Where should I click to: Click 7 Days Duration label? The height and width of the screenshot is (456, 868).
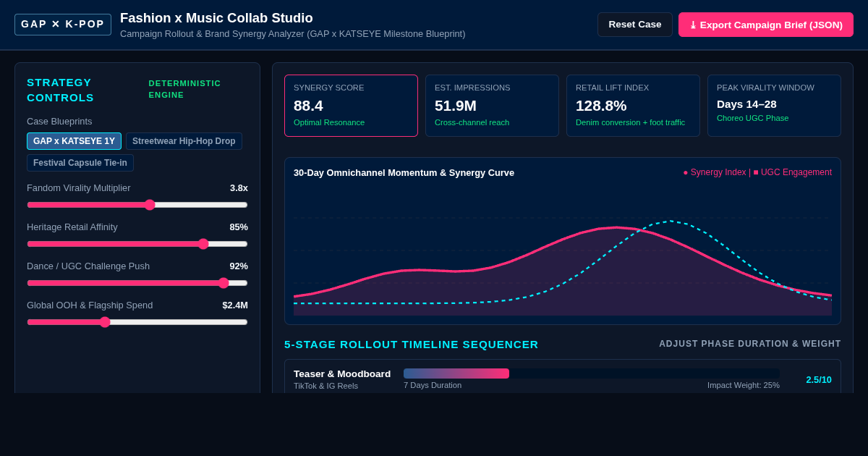coord(433,385)
